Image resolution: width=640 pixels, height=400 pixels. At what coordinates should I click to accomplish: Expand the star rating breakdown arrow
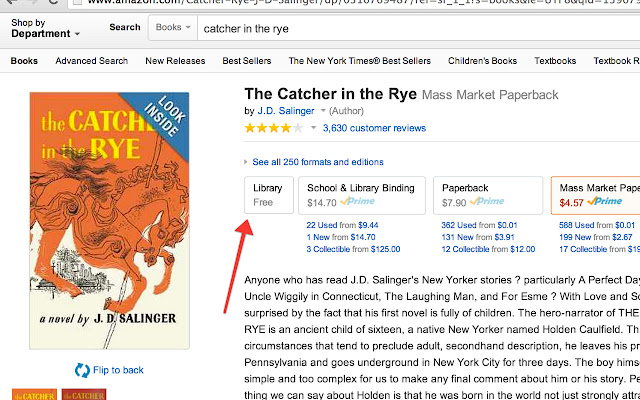pos(313,128)
